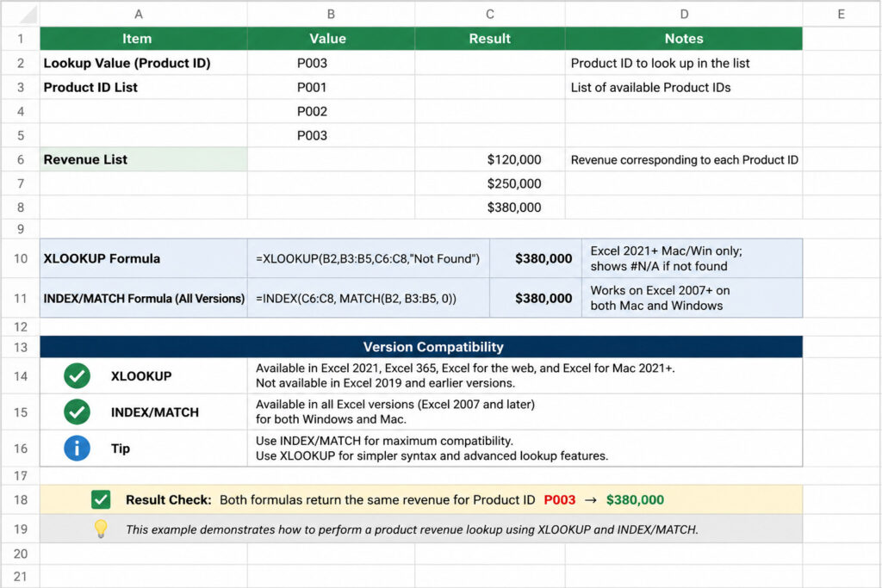Click the select-all corner triangle of the sheet
The image size is (882, 588).
tap(28, 14)
